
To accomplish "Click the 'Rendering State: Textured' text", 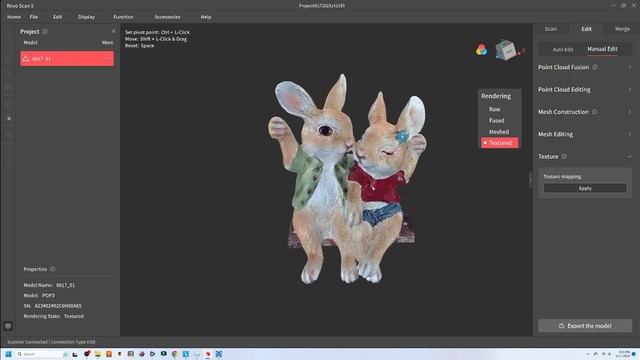I will (x=53, y=316).
